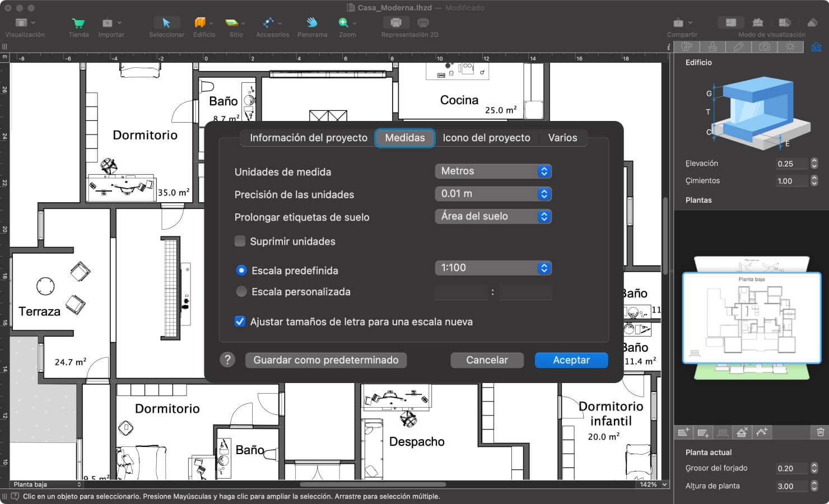Image resolution: width=829 pixels, height=504 pixels.
Task: Click the vertical scrollbar of the plan
Action: [x=665, y=235]
